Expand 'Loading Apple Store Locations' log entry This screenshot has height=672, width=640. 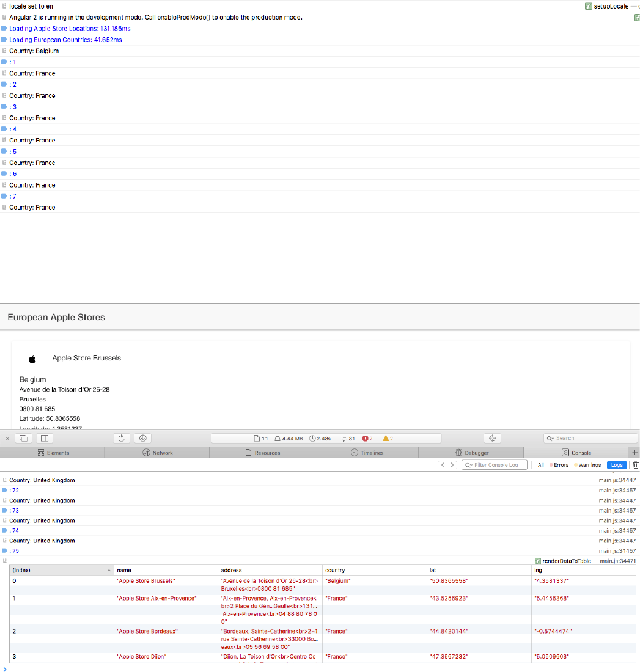[x=4, y=28]
